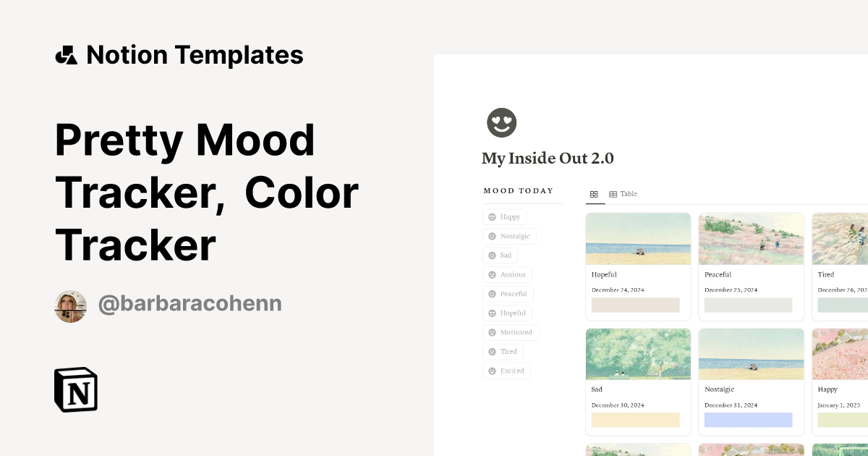Toggle the Nostalgic mood tag
This screenshot has width=868, height=456.
(509, 236)
